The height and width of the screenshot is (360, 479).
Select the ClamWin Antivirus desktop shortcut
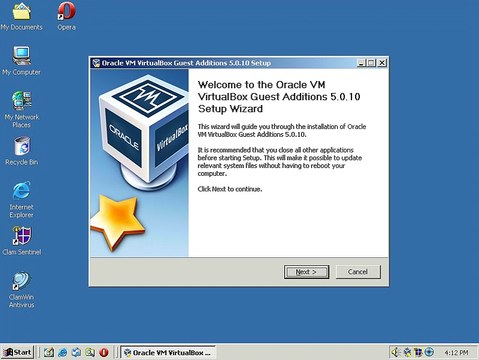coord(22,290)
